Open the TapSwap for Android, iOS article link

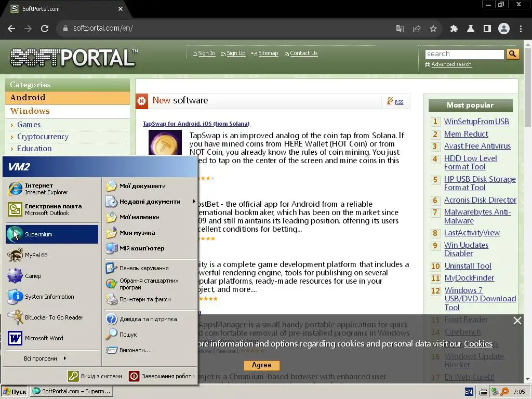click(x=196, y=124)
